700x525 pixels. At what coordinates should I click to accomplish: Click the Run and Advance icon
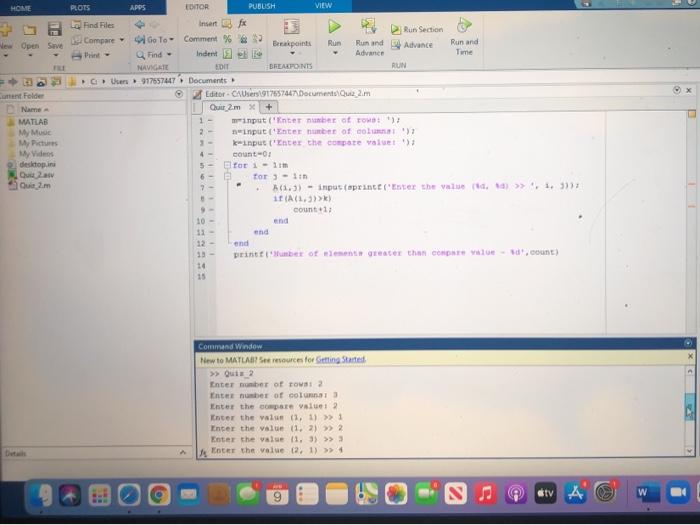click(369, 26)
